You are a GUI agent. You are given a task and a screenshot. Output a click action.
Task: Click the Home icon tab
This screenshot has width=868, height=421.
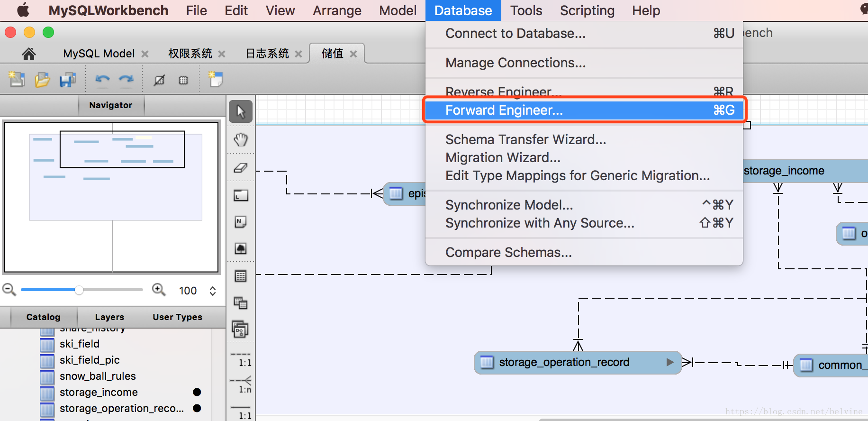click(29, 54)
